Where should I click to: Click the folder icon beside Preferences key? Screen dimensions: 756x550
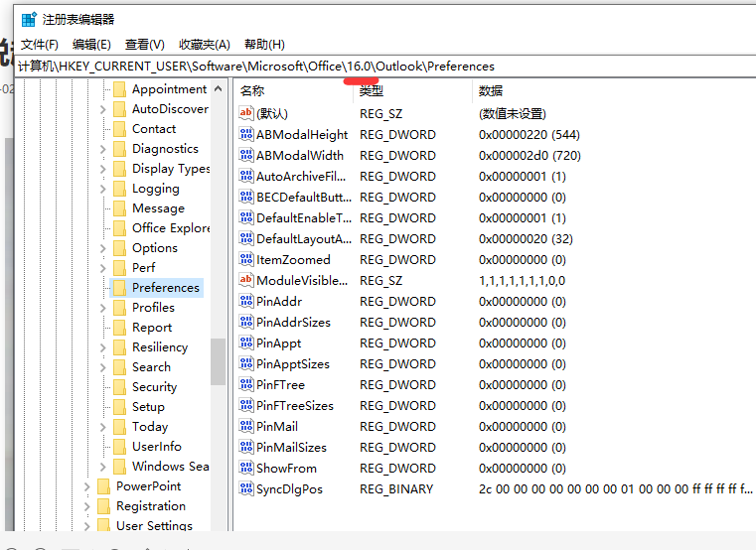tap(119, 288)
